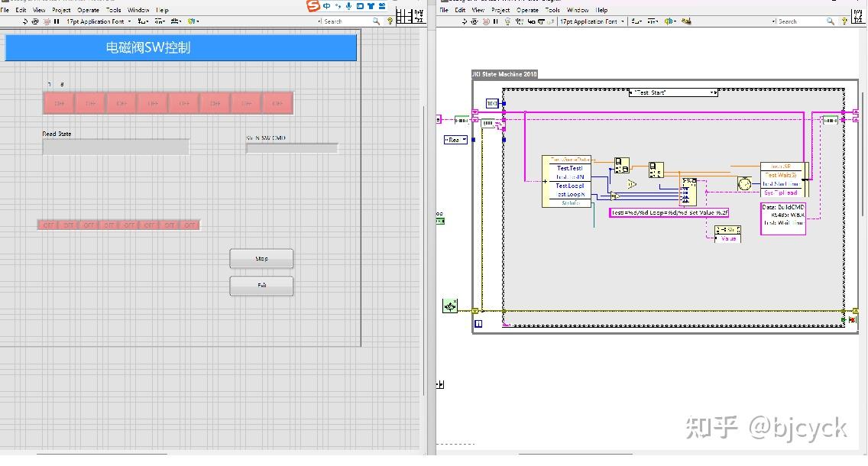Click the Stop button on front panel

pyautogui.click(x=261, y=259)
